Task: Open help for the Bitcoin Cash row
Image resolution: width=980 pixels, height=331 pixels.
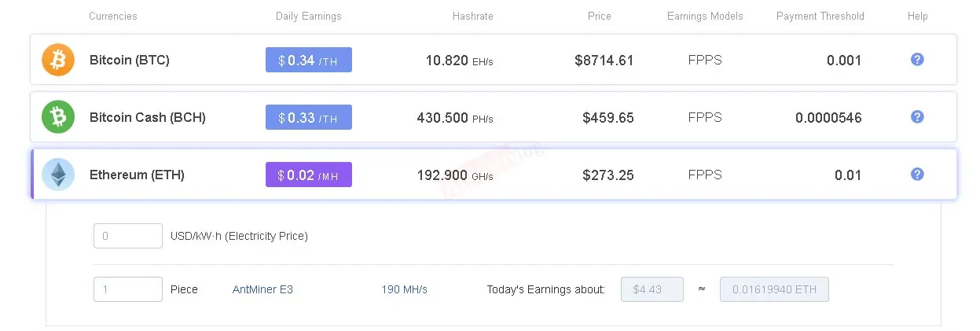Action: click(916, 116)
